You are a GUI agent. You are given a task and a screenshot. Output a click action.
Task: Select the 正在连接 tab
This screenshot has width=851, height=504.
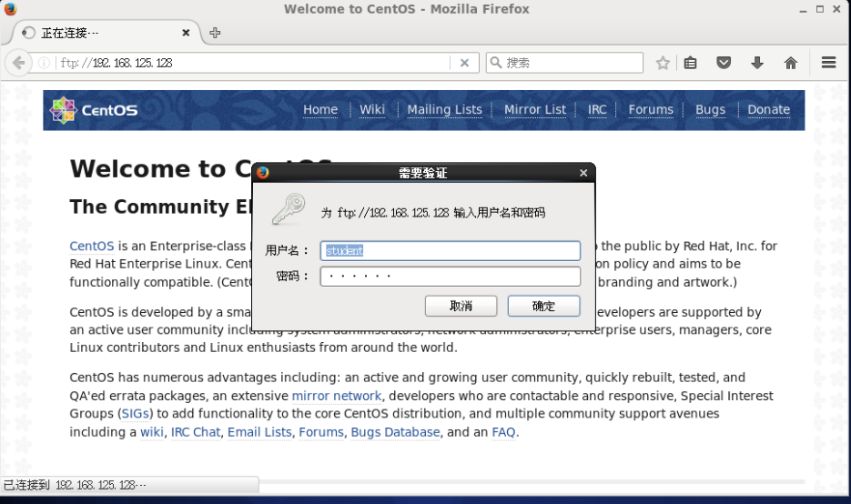106,33
